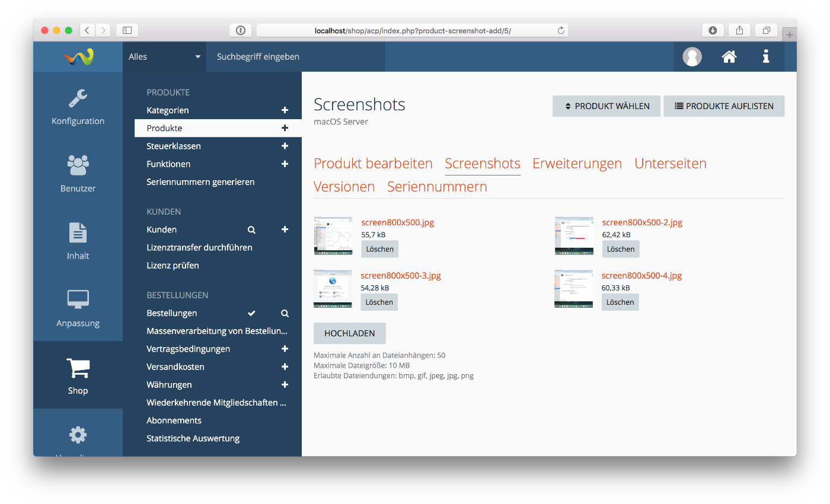This screenshot has height=504, width=830.
Task: Click the checkmark icon beside Bestellungen
Action: point(251,313)
